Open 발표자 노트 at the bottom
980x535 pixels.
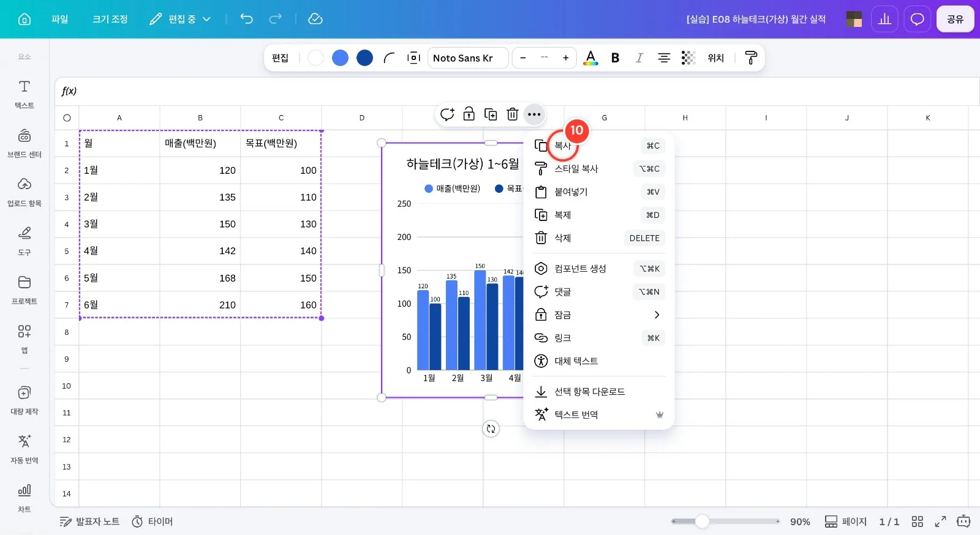(x=89, y=522)
